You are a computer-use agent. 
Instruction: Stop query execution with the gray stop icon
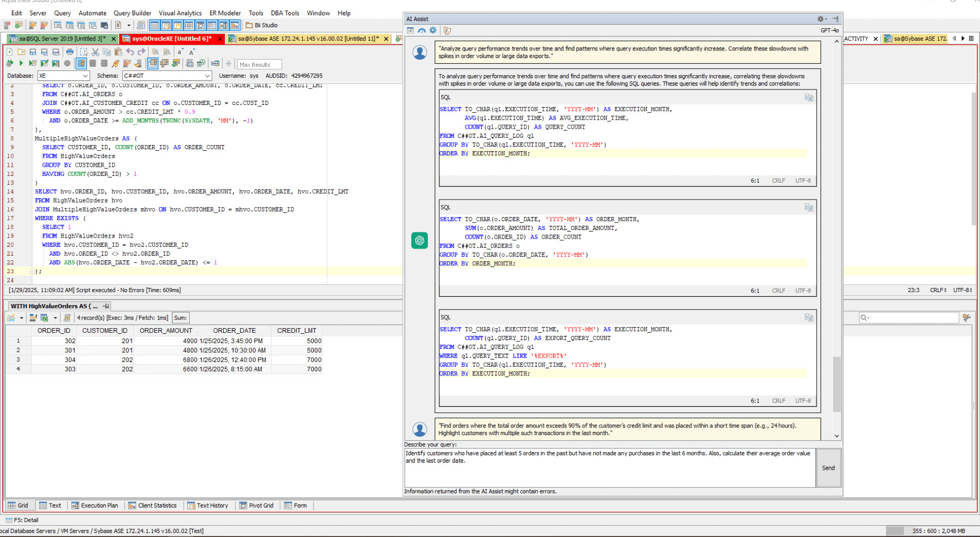point(67,63)
